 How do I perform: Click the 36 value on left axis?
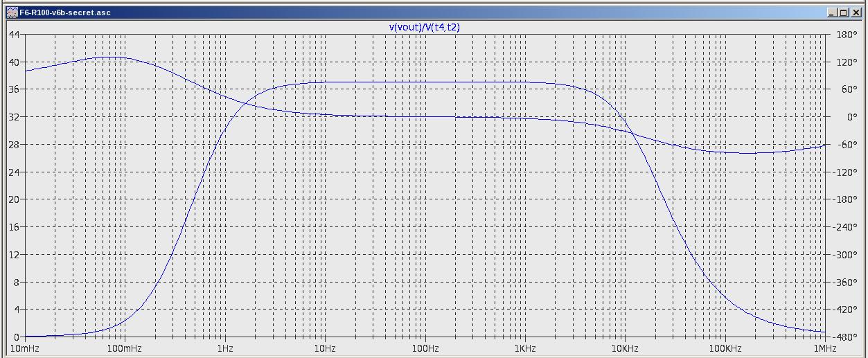14,89
